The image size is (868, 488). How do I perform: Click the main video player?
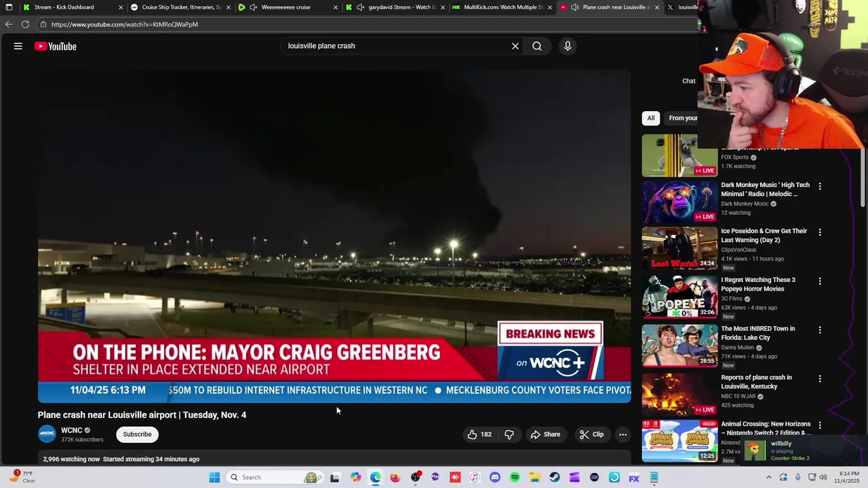pos(334,236)
